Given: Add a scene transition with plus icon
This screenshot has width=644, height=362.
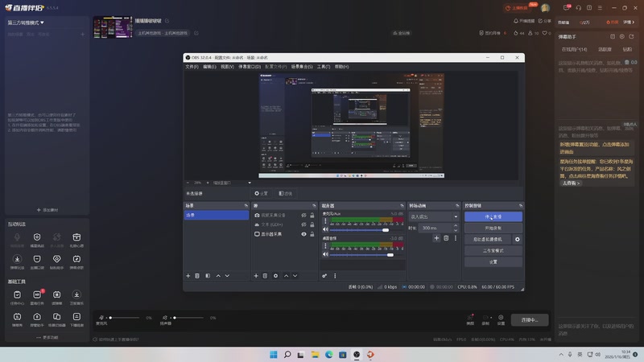Looking at the screenshot, I should (x=436, y=238).
